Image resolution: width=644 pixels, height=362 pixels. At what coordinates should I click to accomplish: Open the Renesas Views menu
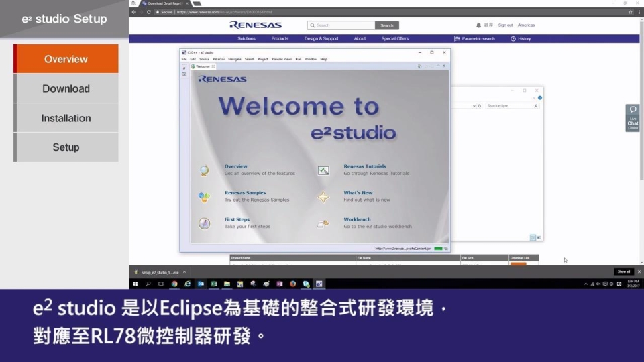[281, 59]
